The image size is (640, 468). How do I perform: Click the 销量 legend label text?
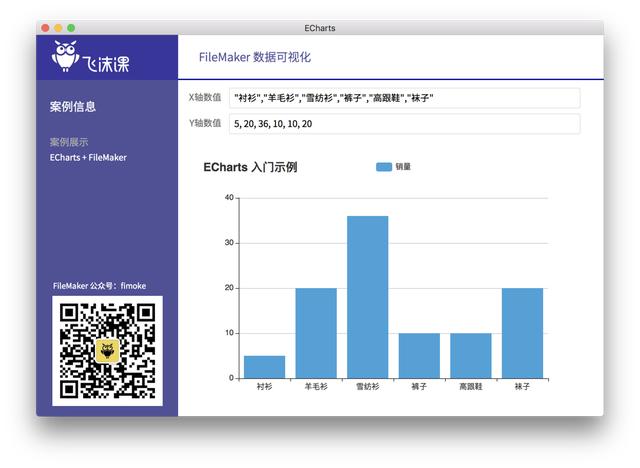pos(403,167)
